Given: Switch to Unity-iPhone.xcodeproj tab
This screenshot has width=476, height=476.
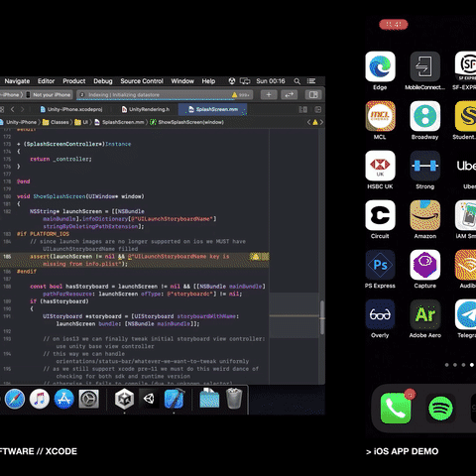Looking at the screenshot, I should coord(71,109).
